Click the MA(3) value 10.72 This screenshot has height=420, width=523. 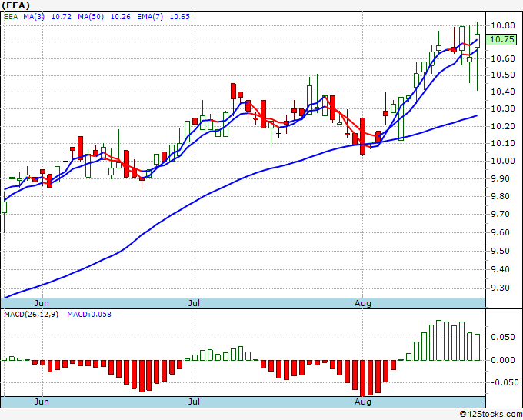point(62,17)
